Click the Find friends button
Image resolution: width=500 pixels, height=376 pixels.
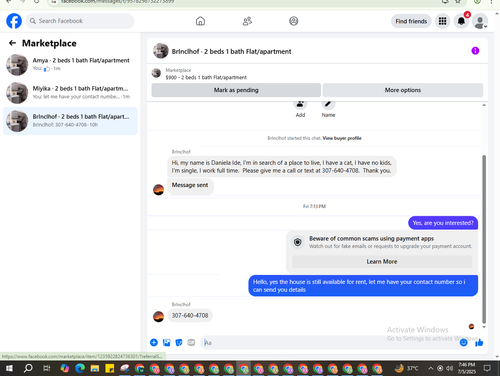tap(411, 21)
